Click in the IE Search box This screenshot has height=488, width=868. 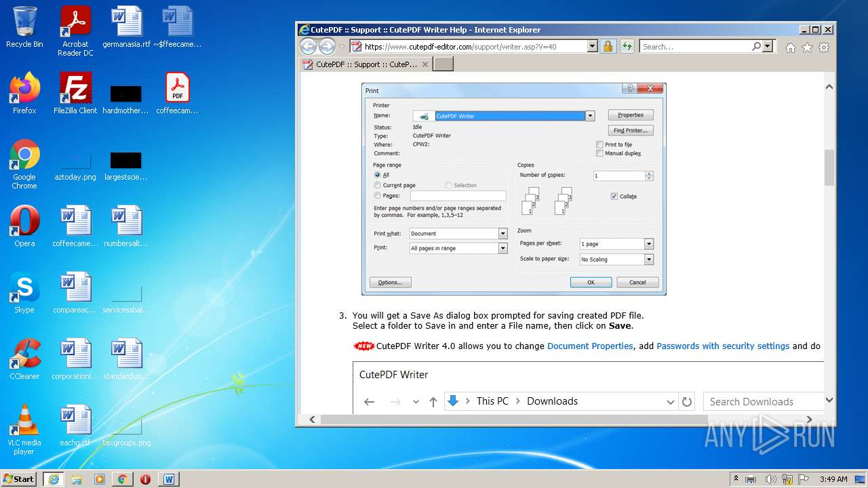point(695,46)
